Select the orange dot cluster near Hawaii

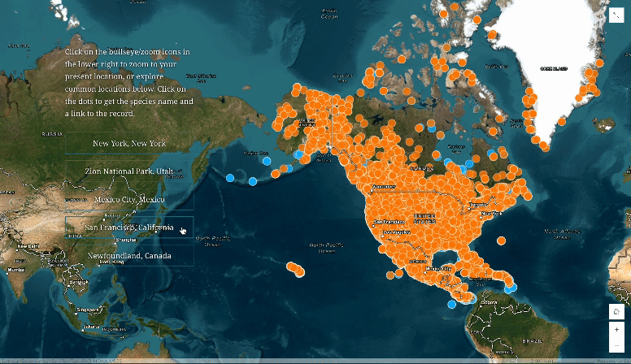[296, 269]
